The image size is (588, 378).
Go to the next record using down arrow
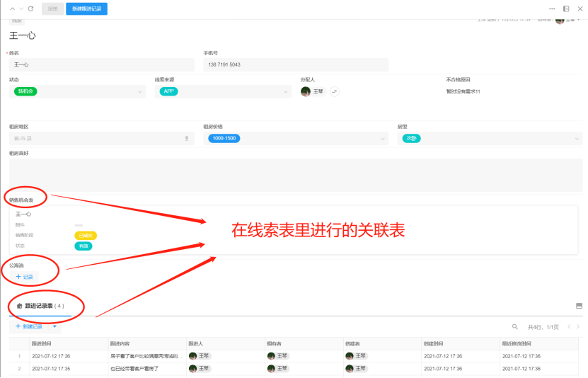[x=21, y=8]
